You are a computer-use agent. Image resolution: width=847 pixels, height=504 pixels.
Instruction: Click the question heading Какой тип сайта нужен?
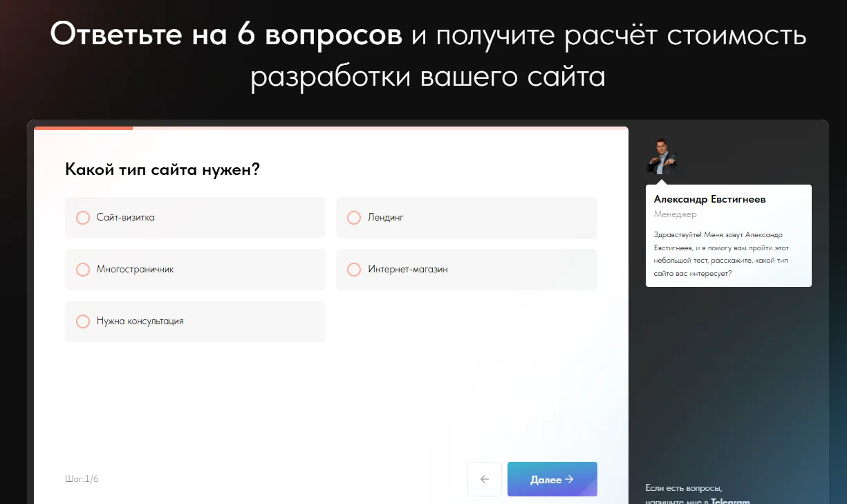162,169
